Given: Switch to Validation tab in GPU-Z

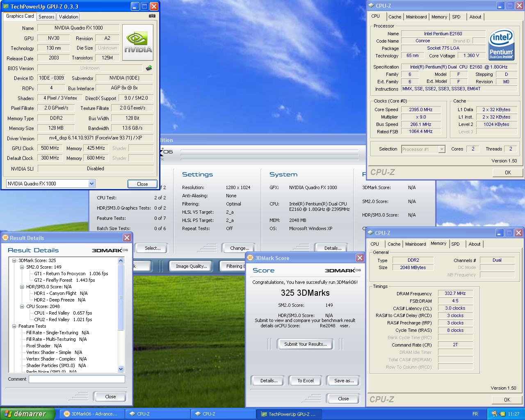Looking at the screenshot, I should [68, 17].
